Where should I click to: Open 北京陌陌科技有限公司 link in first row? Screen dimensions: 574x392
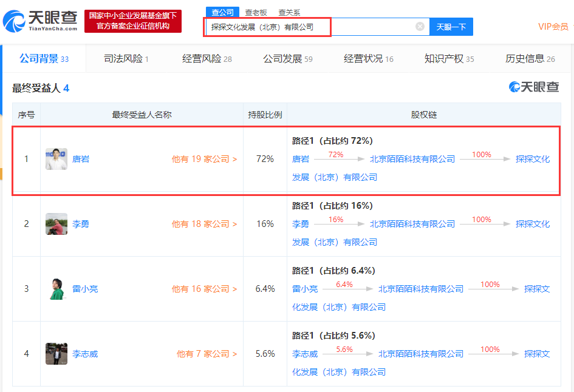412,159
